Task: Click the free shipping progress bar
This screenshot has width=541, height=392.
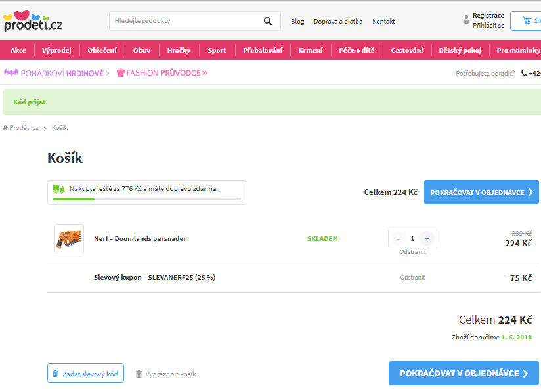Action: pos(146,199)
